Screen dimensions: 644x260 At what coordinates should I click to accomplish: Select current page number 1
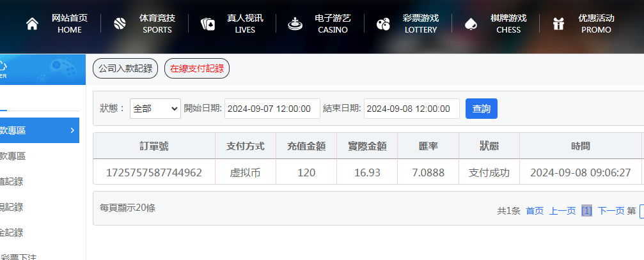(x=586, y=211)
